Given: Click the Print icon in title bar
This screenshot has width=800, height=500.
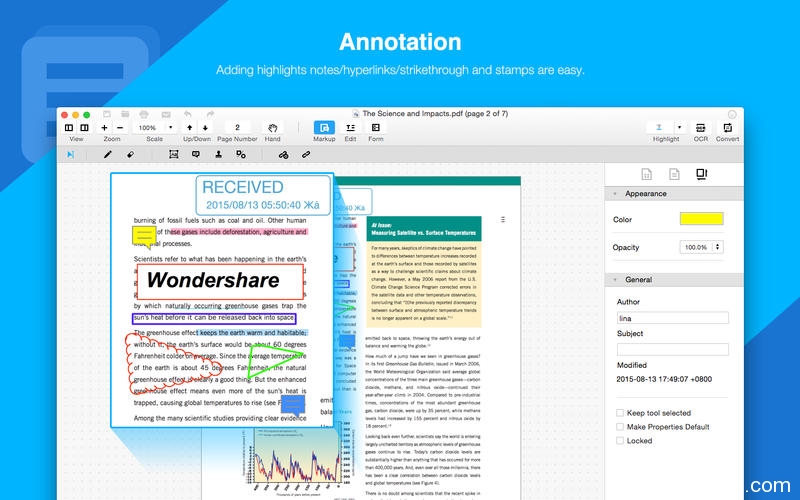Looking at the screenshot, I should (x=144, y=114).
